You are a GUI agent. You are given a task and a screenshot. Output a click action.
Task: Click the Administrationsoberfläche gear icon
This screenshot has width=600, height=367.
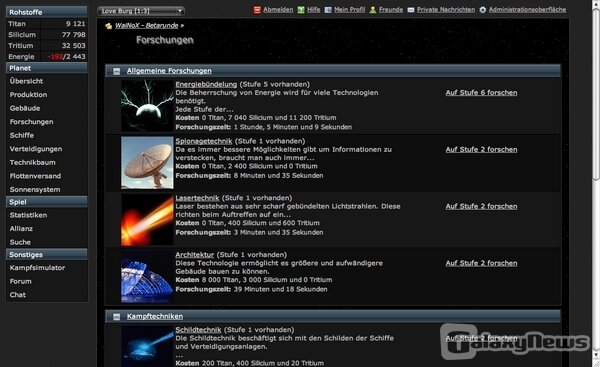483,10
